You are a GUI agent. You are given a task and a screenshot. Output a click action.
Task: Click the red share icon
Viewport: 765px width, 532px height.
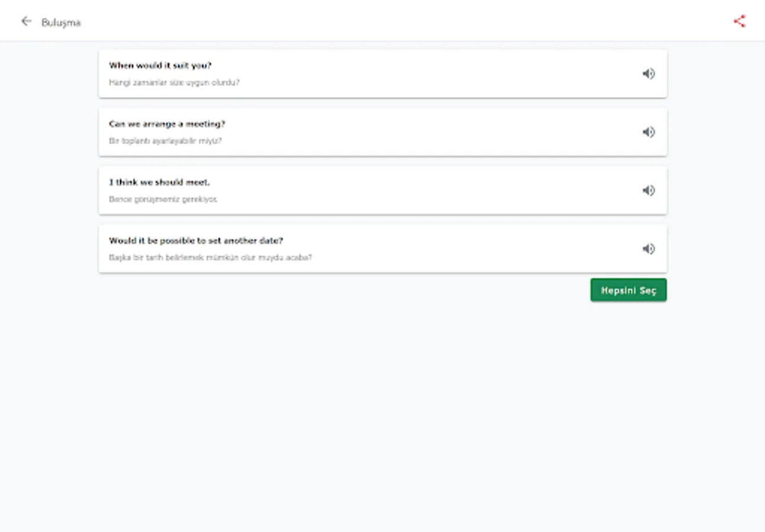pyautogui.click(x=740, y=21)
